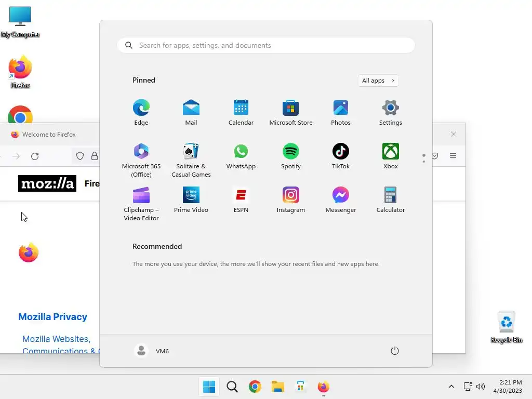
Task: Click the Start menu search field
Action: tap(266, 45)
